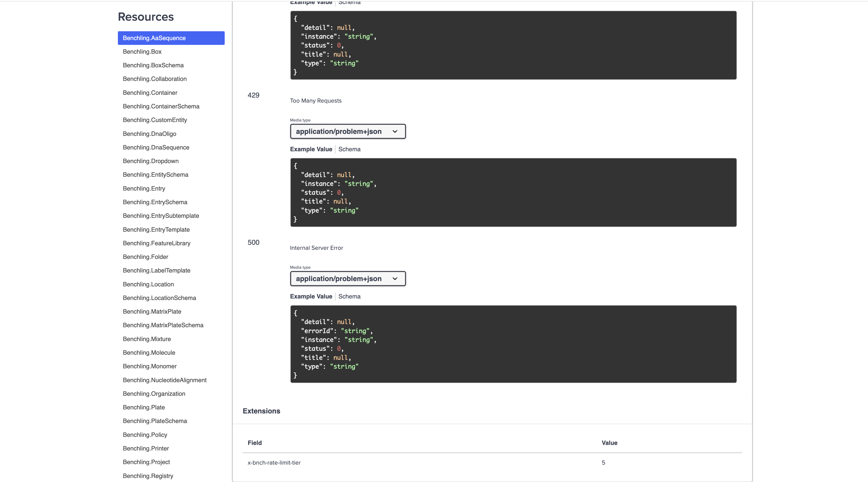The height and width of the screenshot is (482, 868).
Task: Click the x-bnch-rate-limit-tier field name
Action: (274, 463)
